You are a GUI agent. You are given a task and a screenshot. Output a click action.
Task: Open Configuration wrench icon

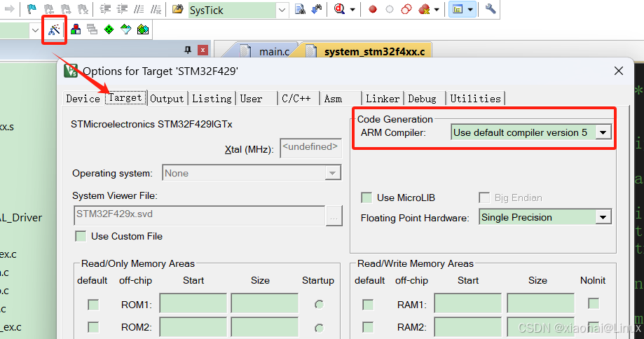click(491, 9)
